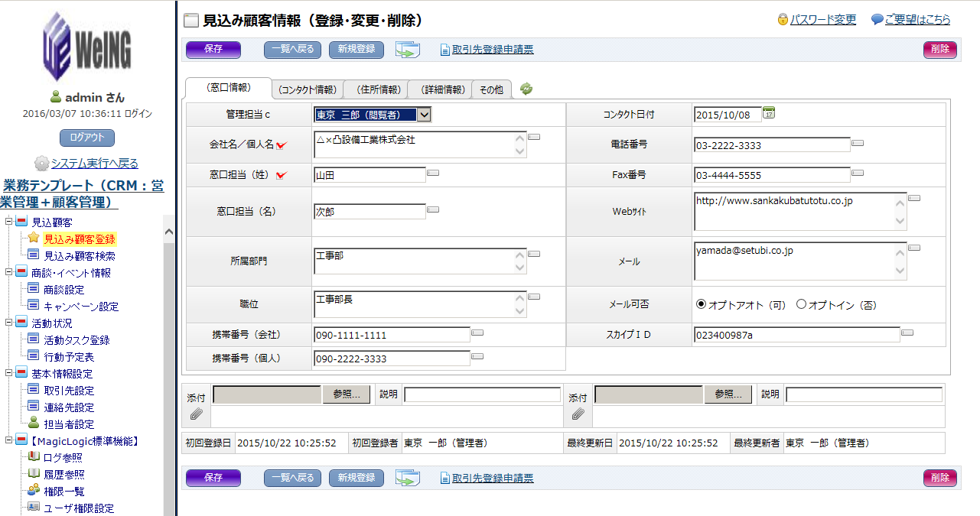Click the copy-window icon in the top toolbar
This screenshot has width=980, height=516.
408,50
